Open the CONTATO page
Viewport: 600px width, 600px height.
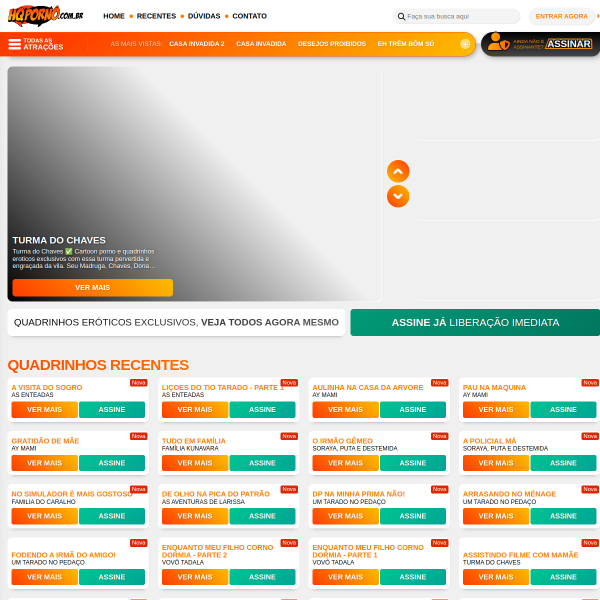(x=249, y=16)
